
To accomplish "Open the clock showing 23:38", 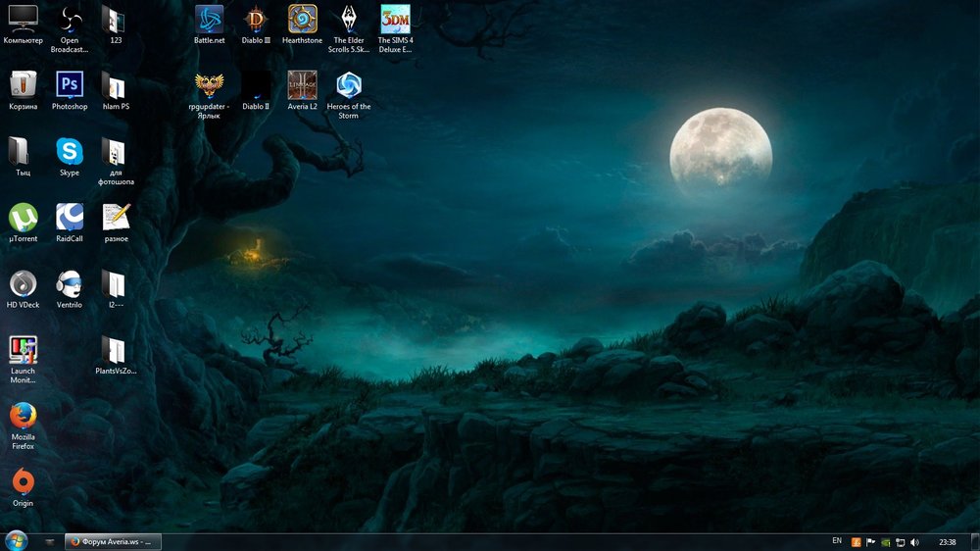I will click(948, 541).
